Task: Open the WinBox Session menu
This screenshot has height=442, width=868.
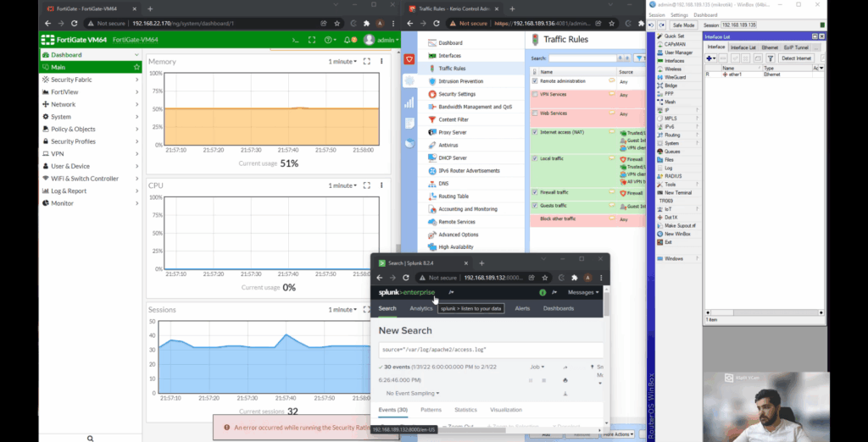Action: (x=657, y=15)
